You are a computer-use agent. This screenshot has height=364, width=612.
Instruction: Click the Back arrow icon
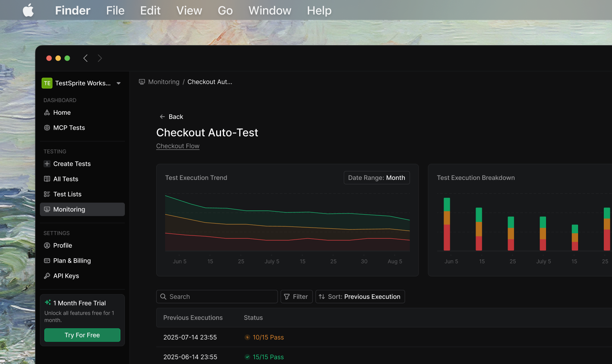point(163,117)
